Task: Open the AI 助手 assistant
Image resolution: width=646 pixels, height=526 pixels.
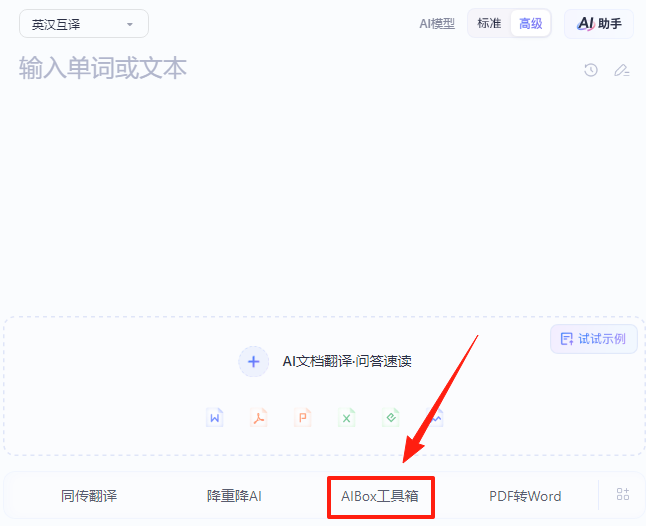Action: pos(599,24)
